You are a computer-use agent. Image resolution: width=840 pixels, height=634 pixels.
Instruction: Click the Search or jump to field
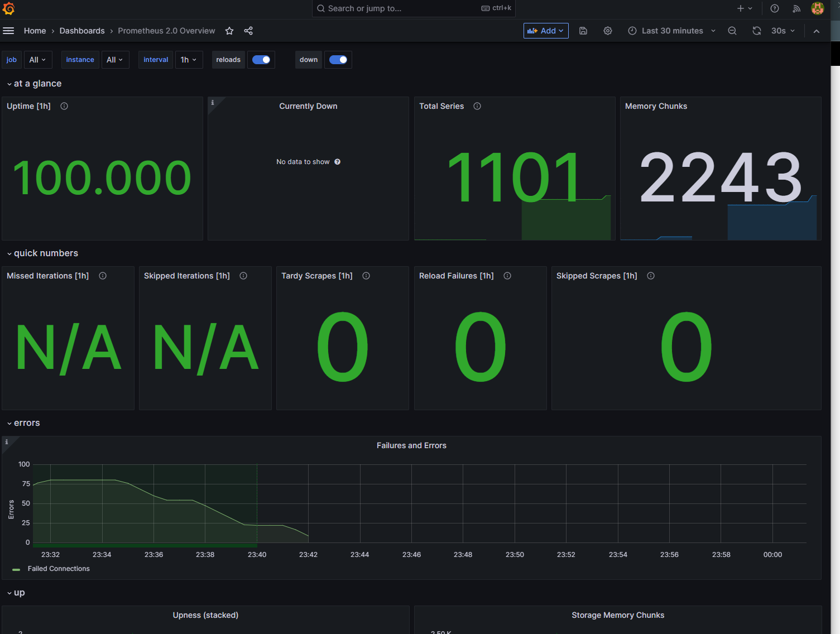pos(414,8)
